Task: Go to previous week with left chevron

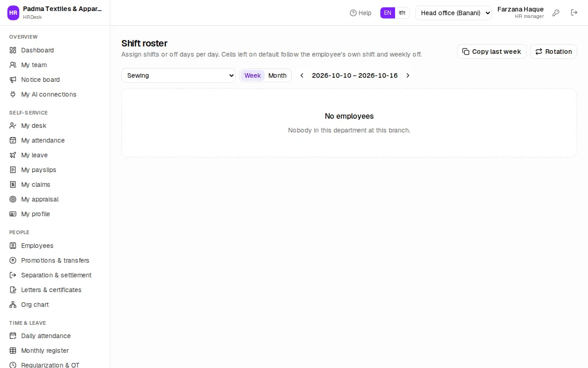Action: click(302, 75)
